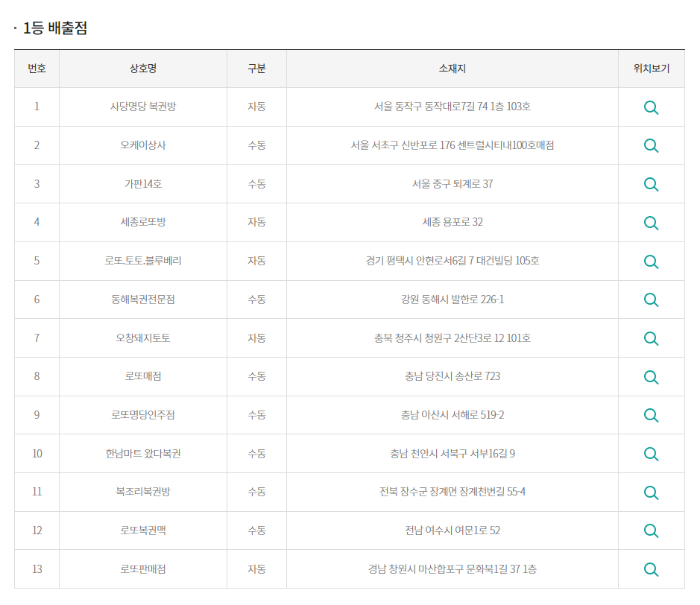
Task: Click the 구분 column header
Action: (256, 69)
